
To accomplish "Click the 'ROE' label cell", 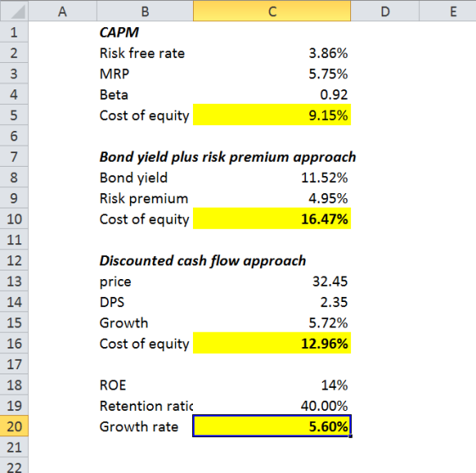I will coord(145,385).
